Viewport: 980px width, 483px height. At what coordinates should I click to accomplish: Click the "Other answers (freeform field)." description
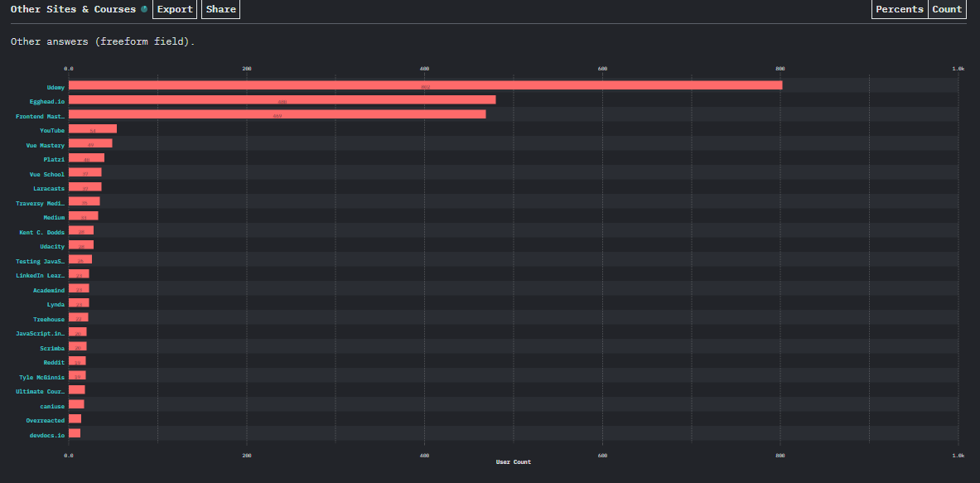point(103,42)
